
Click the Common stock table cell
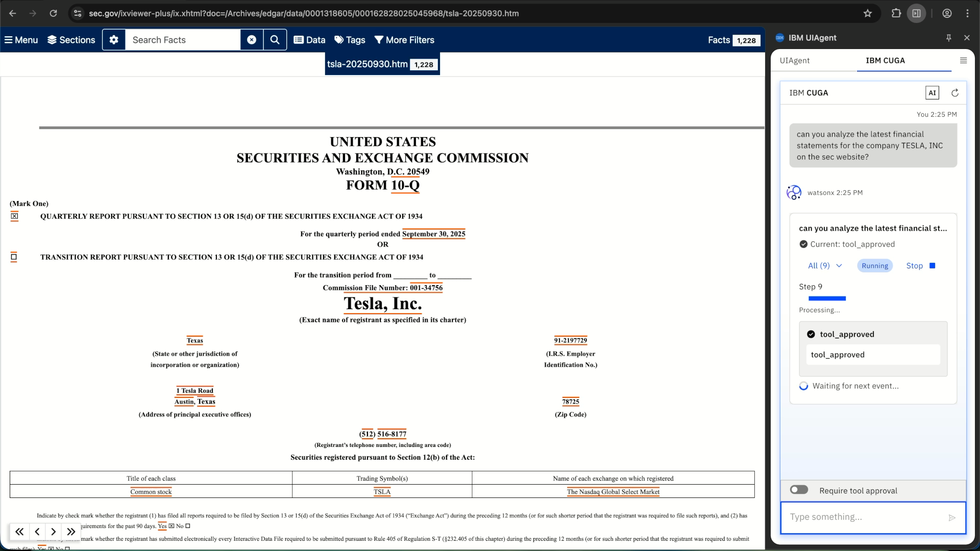[151, 492]
